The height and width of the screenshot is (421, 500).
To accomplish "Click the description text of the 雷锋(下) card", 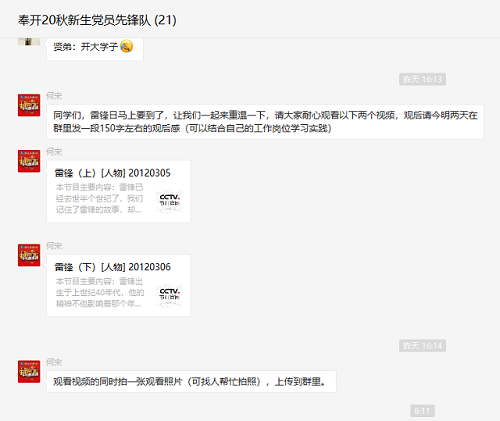I will [99, 292].
